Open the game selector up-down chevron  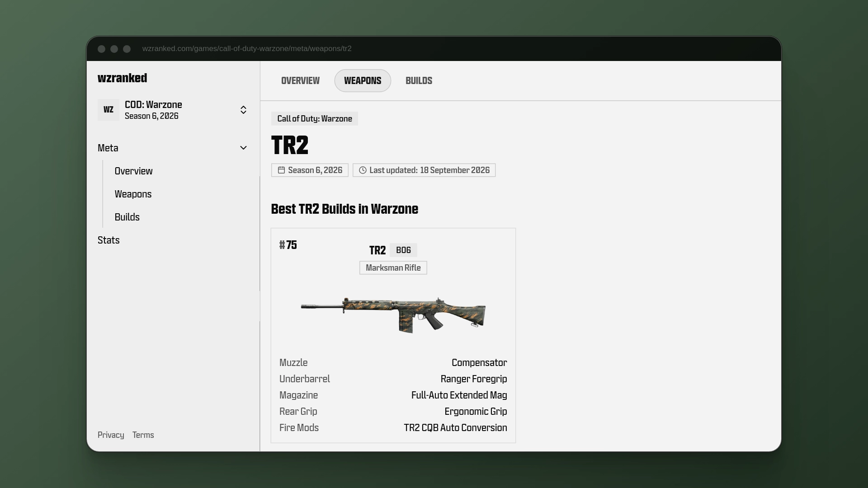coord(243,110)
